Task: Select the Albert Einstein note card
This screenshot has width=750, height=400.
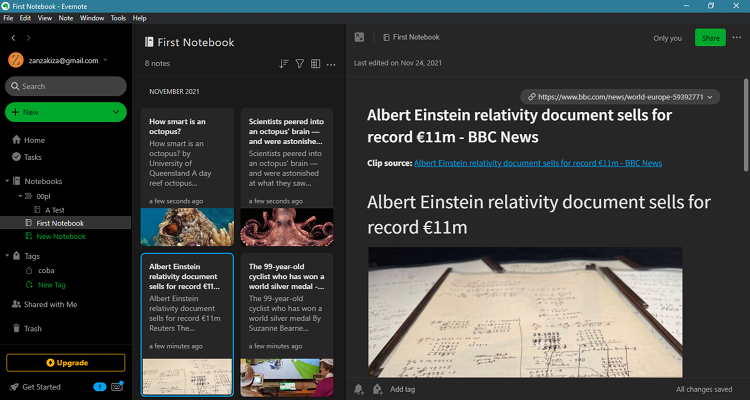Action: pyautogui.click(x=187, y=325)
